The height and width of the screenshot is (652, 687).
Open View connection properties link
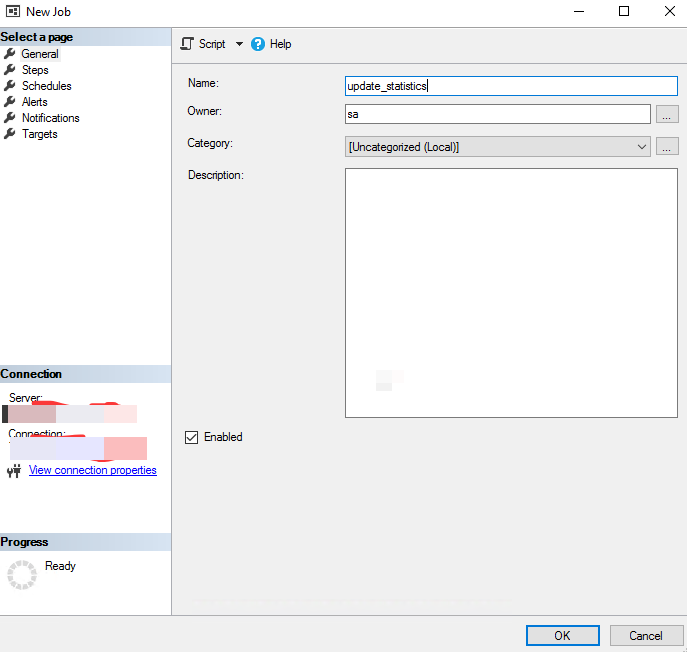click(92, 470)
